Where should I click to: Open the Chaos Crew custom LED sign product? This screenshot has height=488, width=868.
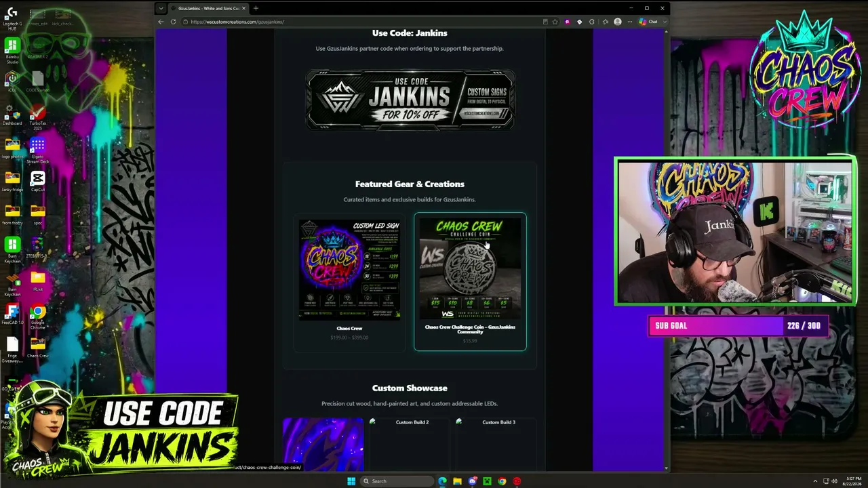[349, 268]
